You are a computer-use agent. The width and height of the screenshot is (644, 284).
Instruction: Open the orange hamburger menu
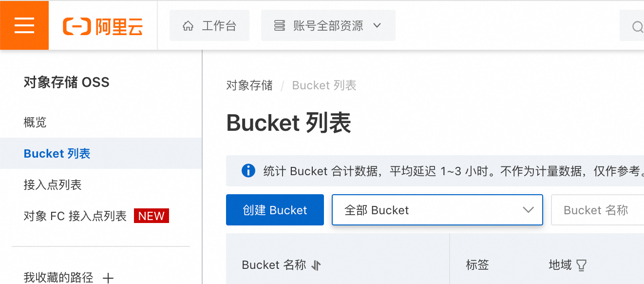[24, 25]
